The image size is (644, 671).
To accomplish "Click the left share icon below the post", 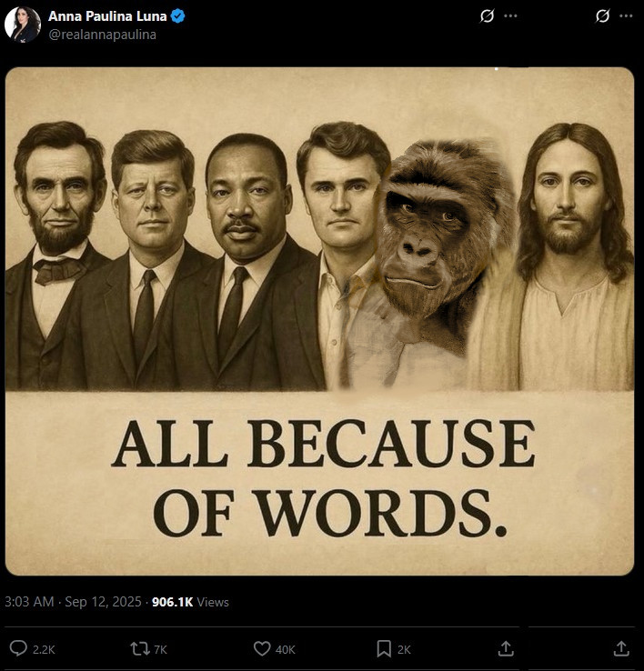I will pos(506,648).
